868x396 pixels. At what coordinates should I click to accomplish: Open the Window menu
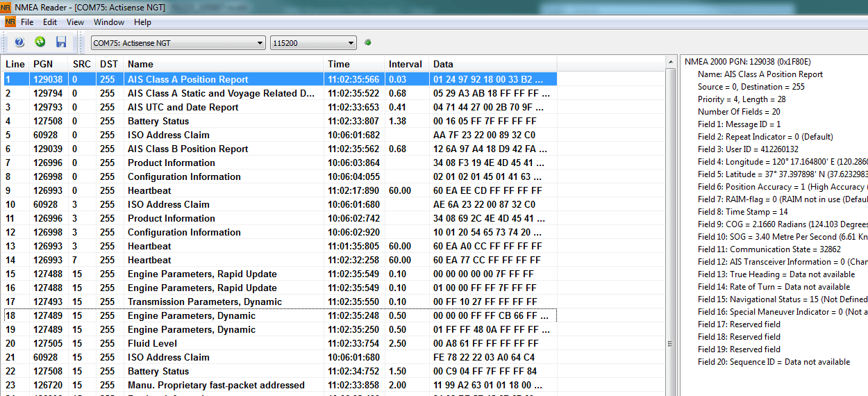click(x=109, y=22)
